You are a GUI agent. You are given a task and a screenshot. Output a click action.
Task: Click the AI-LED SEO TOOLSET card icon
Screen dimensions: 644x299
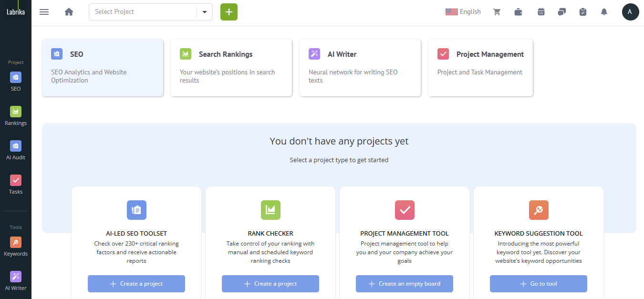click(136, 210)
